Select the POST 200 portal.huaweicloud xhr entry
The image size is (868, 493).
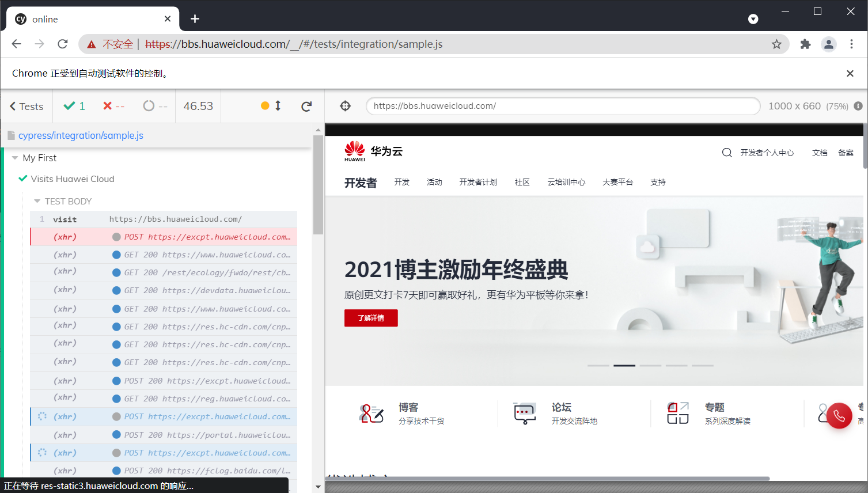(164, 435)
